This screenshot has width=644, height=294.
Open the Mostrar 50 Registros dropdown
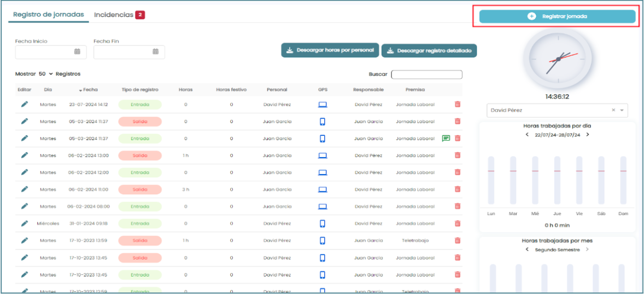pos(45,73)
